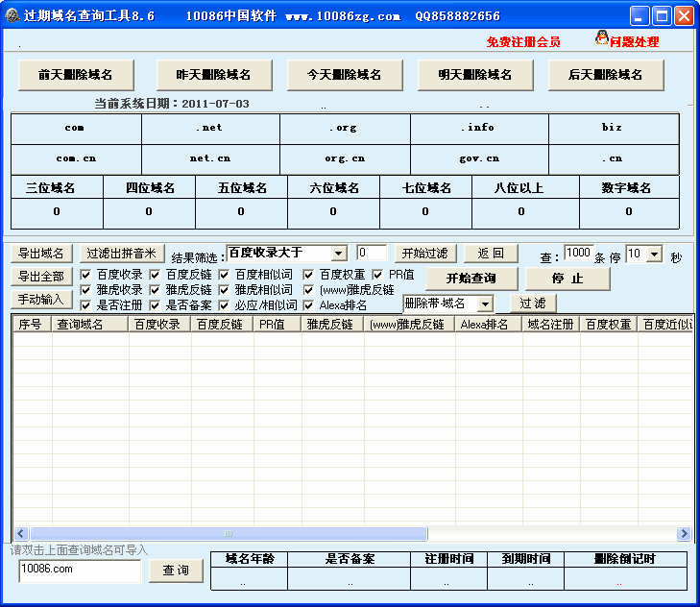Click the 今天删除域名 button
The image size is (700, 607).
coord(345,75)
